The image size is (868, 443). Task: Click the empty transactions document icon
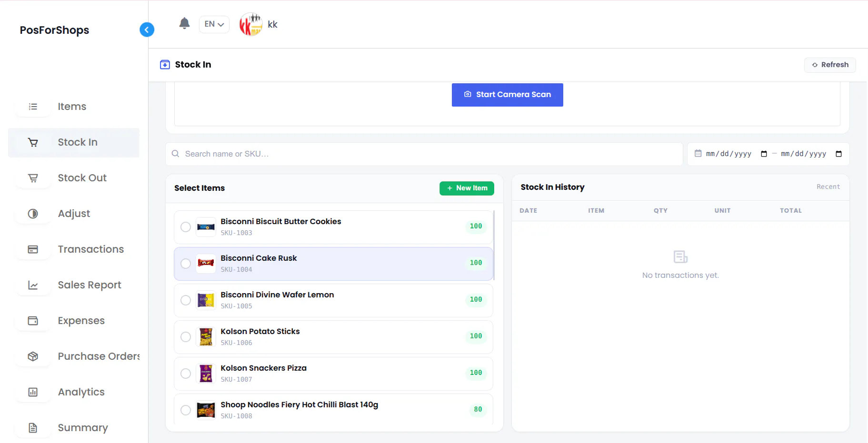tap(680, 257)
